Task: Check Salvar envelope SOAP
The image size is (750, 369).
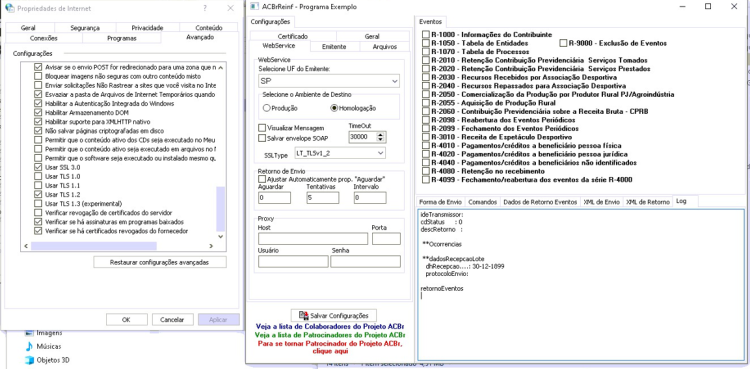Action: pos(262,138)
